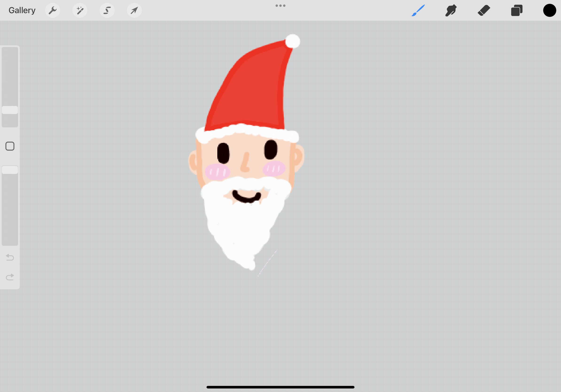Tap the sidebar Modify square button

click(10, 146)
